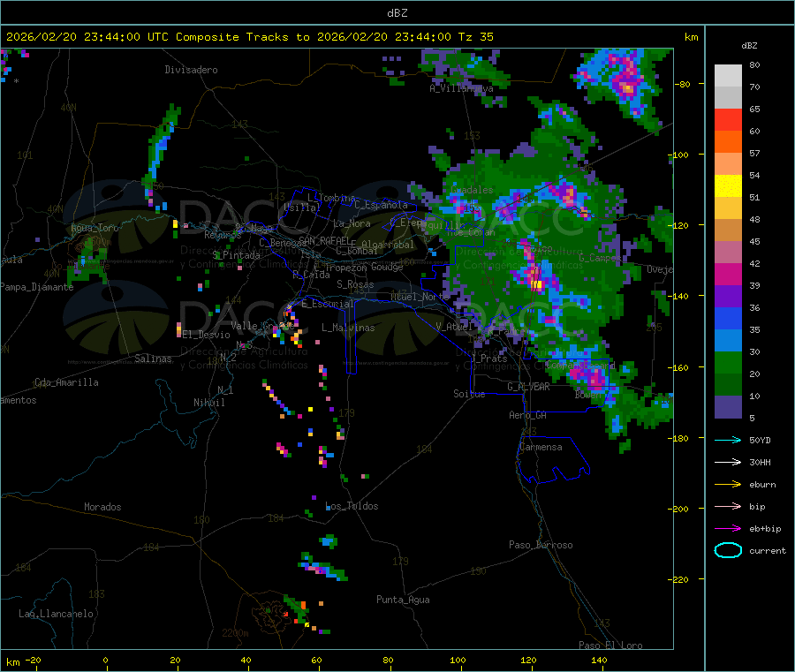Screen dimensions: 795x672
Task: Click the '-220' y-axis tick label
Action: (x=680, y=580)
